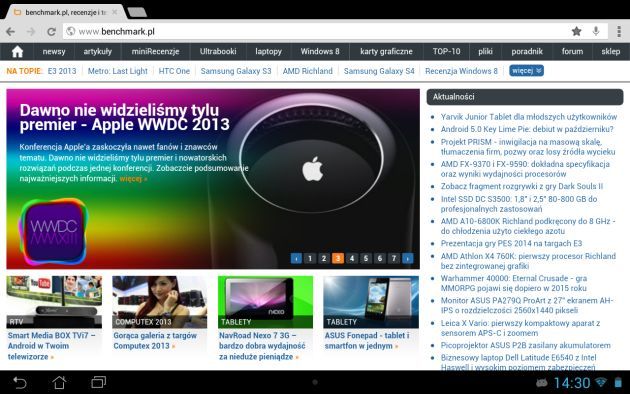Screen dimensions: 630x394
Task: Select highlighted slide 3 in the pager
Action: click(x=338, y=258)
